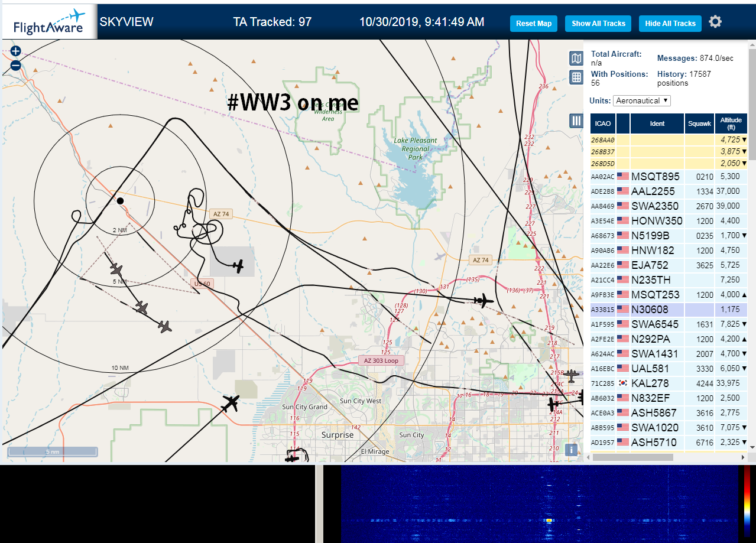Image resolution: width=756 pixels, height=543 pixels.
Task: Zoom out the map with minus button
Action: pos(15,66)
